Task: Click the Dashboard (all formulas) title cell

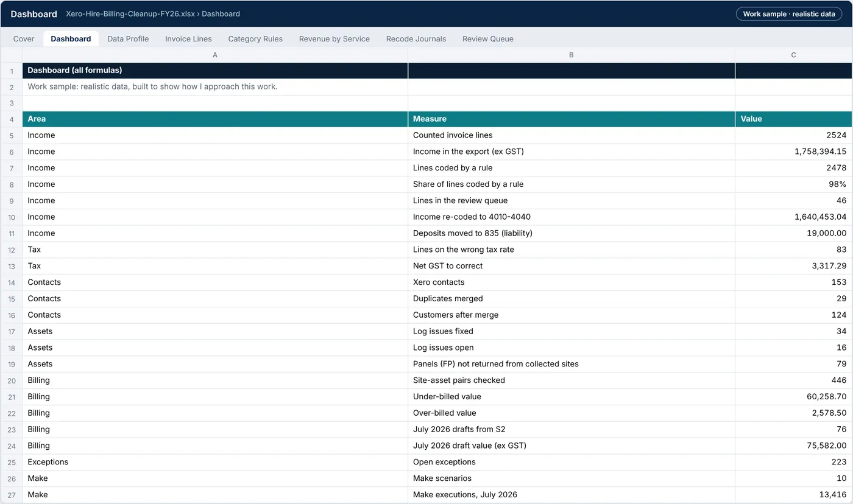Action: (x=215, y=71)
